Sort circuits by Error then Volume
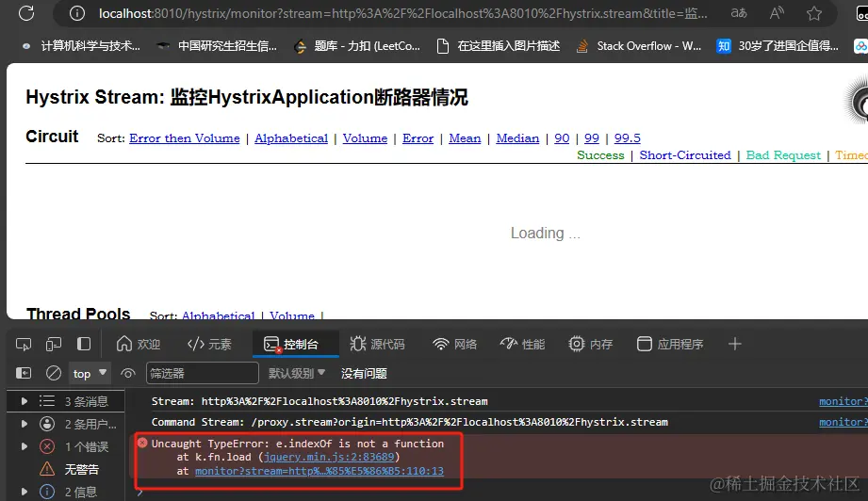Image resolution: width=868 pixels, height=501 pixels. coord(185,138)
